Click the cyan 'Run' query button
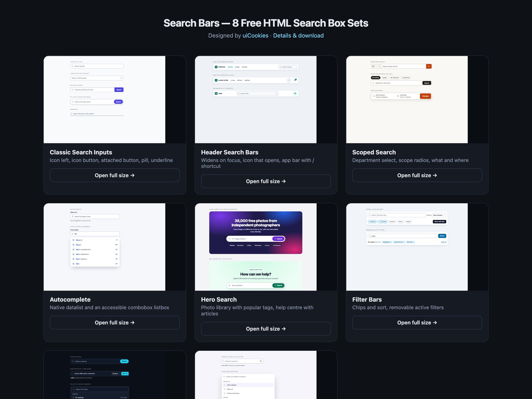 (125, 374)
